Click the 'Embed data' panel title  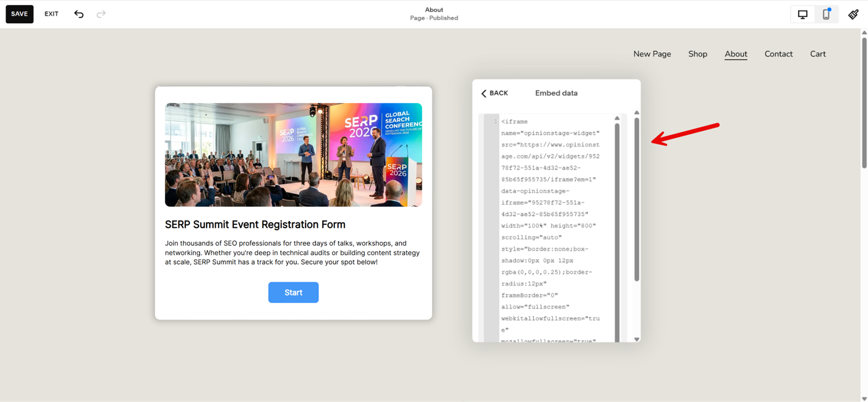pos(556,93)
